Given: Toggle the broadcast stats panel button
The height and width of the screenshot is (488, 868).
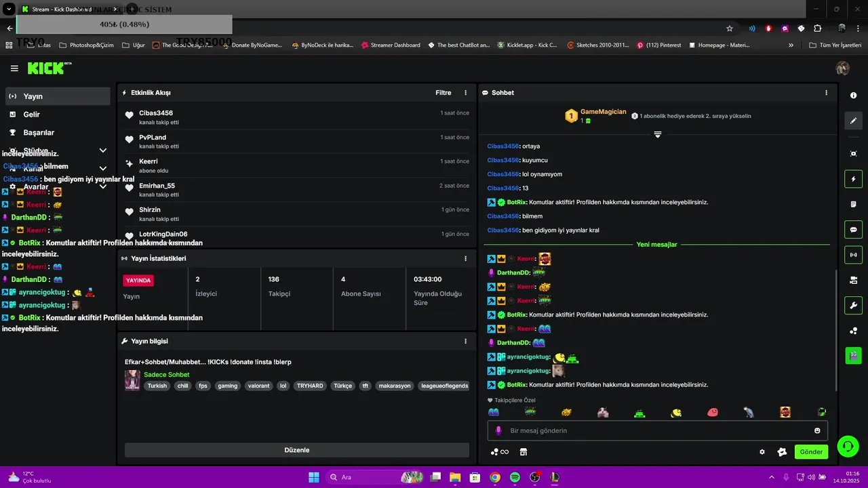Looking at the screenshot, I should 854,255.
